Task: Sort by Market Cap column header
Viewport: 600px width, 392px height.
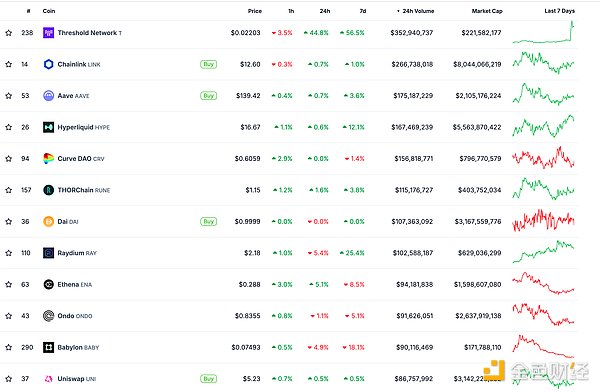Action: (x=487, y=11)
